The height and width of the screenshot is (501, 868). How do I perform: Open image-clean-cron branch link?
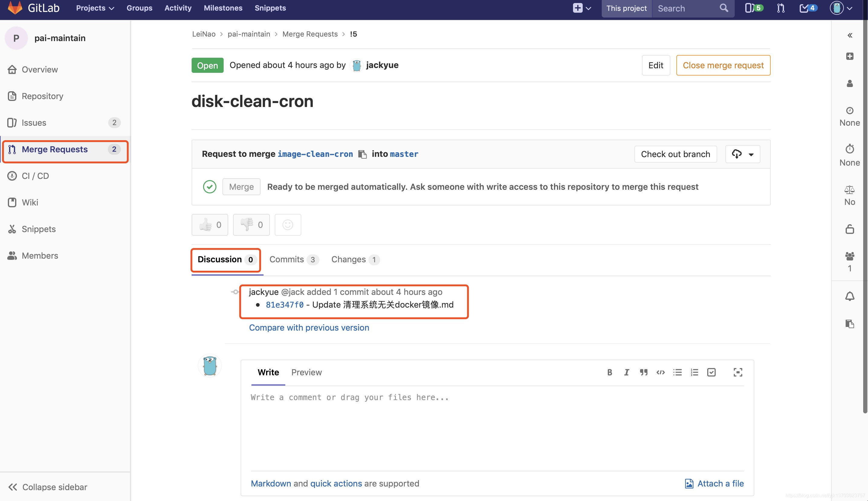pos(315,154)
